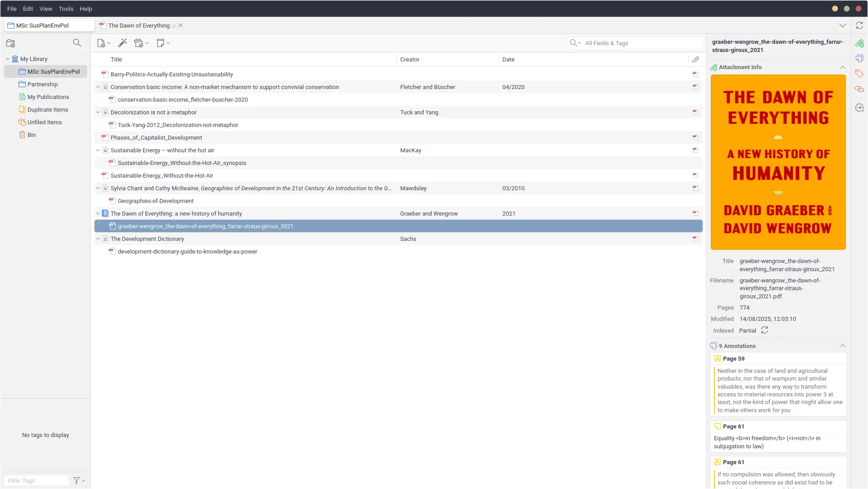The height and width of the screenshot is (489, 868).
Task: Open the Bin
Action: tap(31, 135)
